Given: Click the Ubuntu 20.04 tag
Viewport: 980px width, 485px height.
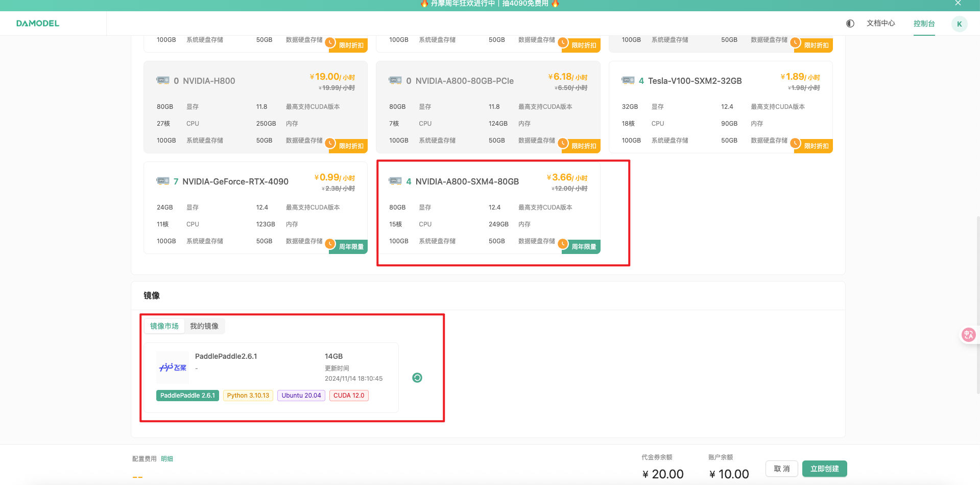Looking at the screenshot, I should [301, 396].
